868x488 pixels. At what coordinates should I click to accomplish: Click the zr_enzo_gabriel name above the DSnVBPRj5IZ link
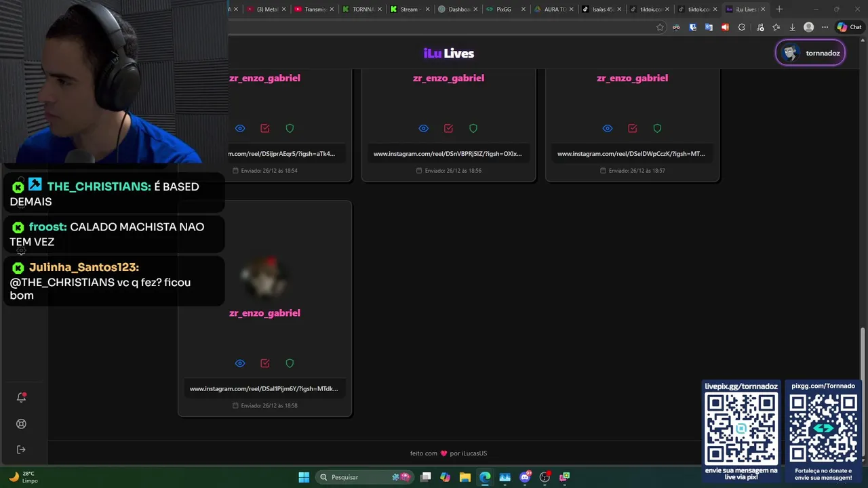click(x=448, y=78)
